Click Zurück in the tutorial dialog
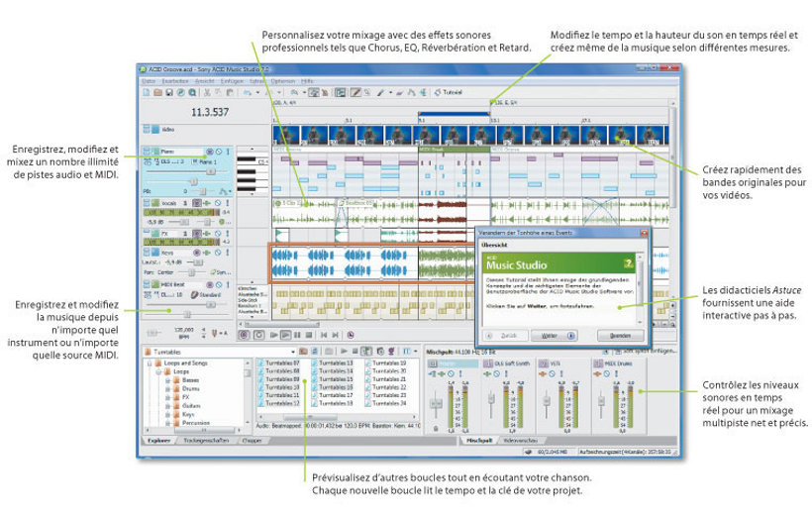This screenshot has width=812, height=519. 505,336
